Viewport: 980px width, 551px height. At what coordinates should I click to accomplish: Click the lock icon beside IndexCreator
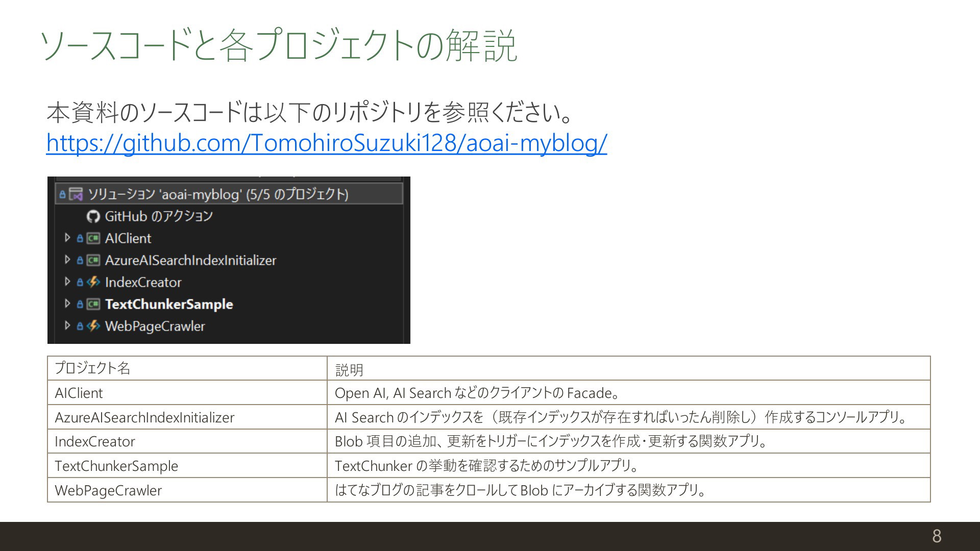pyautogui.click(x=80, y=282)
